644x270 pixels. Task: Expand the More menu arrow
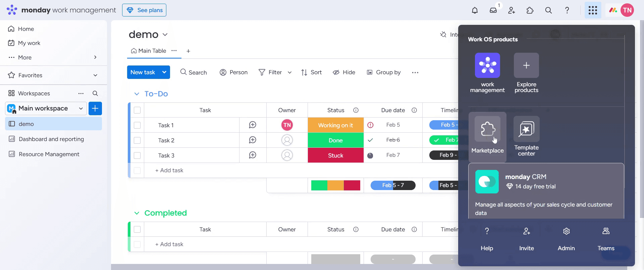click(95, 57)
